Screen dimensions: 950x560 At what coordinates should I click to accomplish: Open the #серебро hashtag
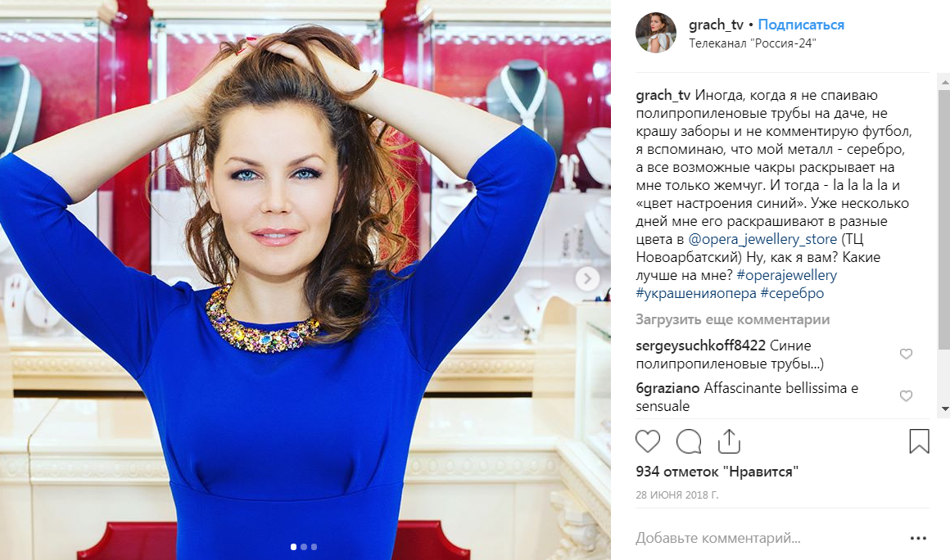click(792, 294)
